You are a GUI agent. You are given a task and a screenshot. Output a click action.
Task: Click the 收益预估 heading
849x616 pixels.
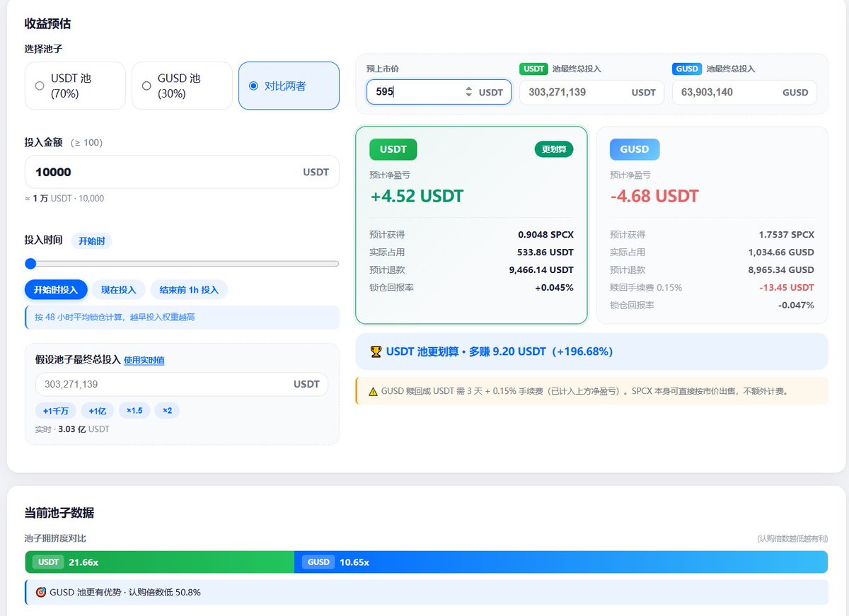[47, 24]
